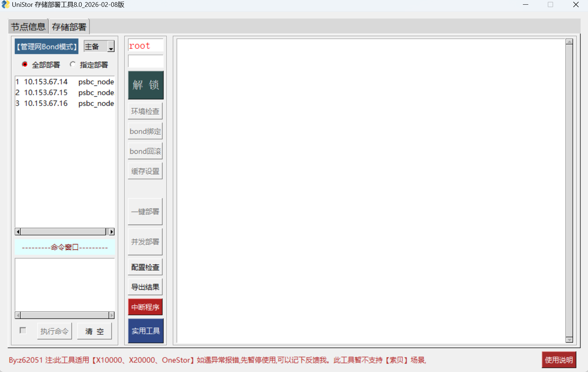Select the 指定部署 radio option
Viewport: 588px width, 372px height.
click(73, 64)
